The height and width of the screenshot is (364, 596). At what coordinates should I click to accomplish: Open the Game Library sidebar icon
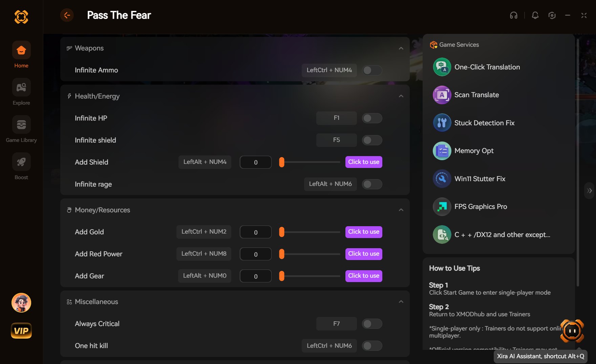21,125
